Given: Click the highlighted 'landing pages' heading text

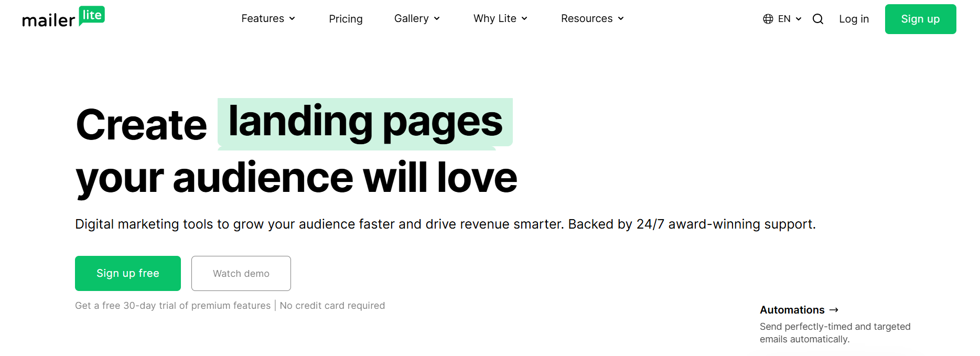Looking at the screenshot, I should click(365, 123).
